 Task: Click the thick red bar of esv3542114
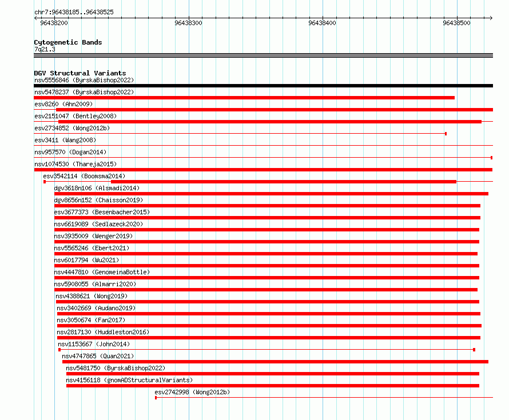click(x=284, y=182)
